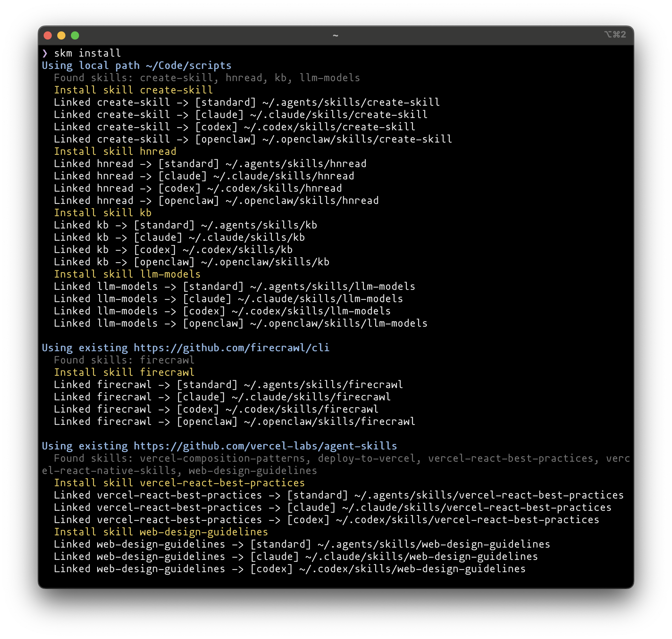672x639 pixels.
Task: Click 'Install skill hnread' heading
Action: coord(115,151)
